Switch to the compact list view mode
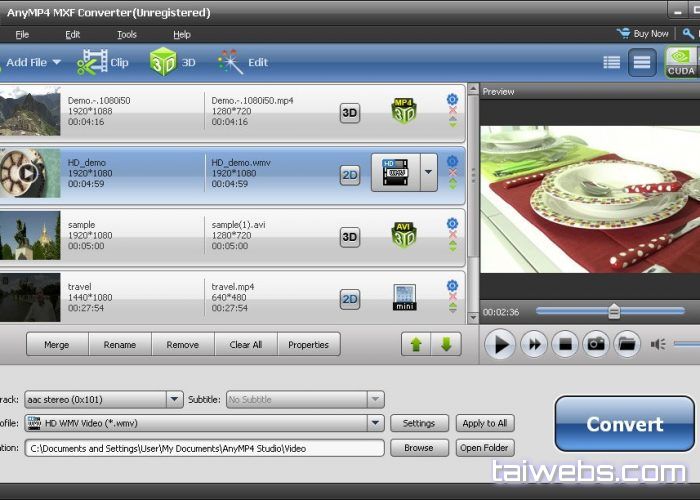This screenshot has width=700, height=500. tap(612, 62)
